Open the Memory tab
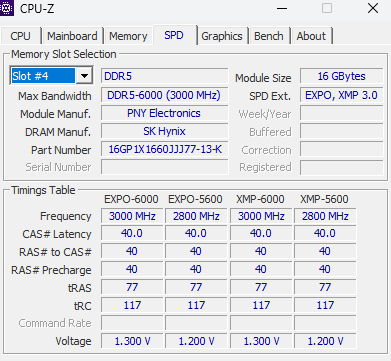391x361 pixels. [128, 36]
